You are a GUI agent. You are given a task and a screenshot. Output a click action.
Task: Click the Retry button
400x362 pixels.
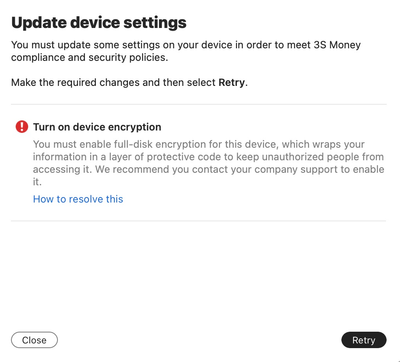[364, 340]
